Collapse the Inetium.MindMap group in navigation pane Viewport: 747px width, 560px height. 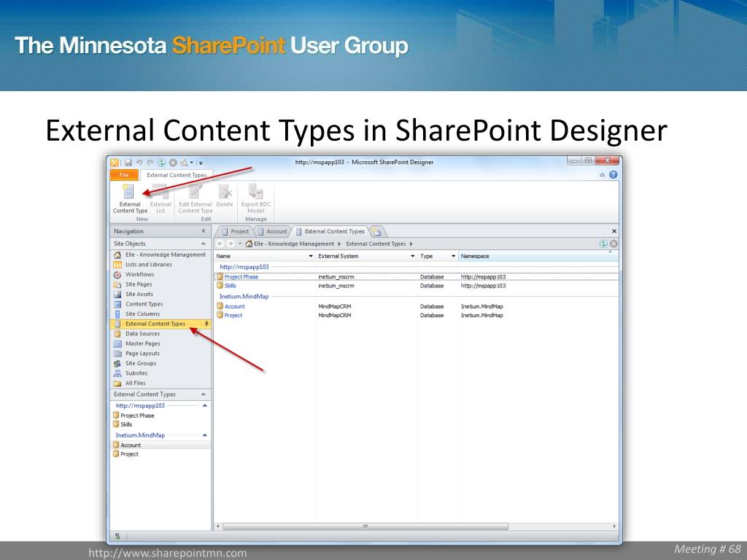click(204, 435)
